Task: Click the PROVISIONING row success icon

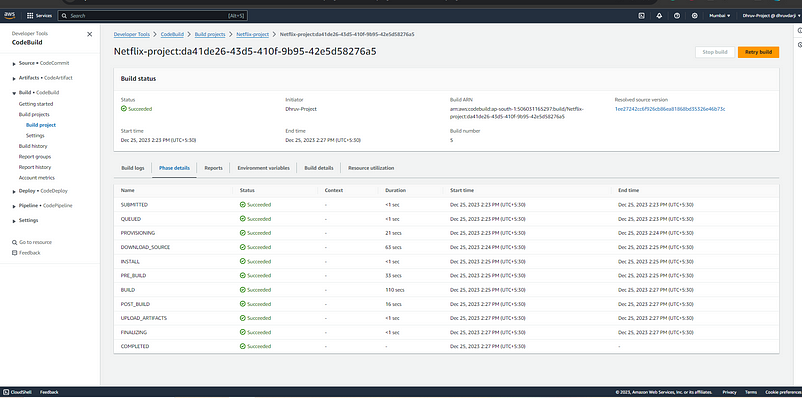Action: tap(242, 233)
